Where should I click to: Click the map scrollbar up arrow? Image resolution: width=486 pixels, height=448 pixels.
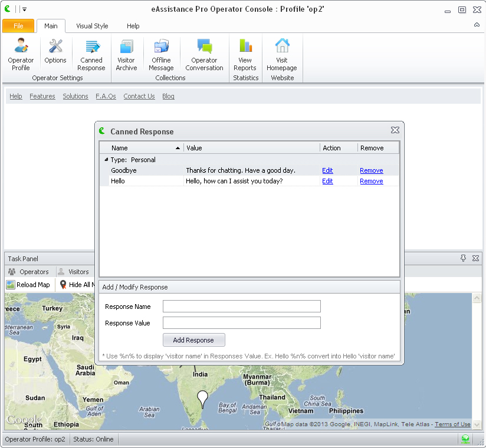477,298
